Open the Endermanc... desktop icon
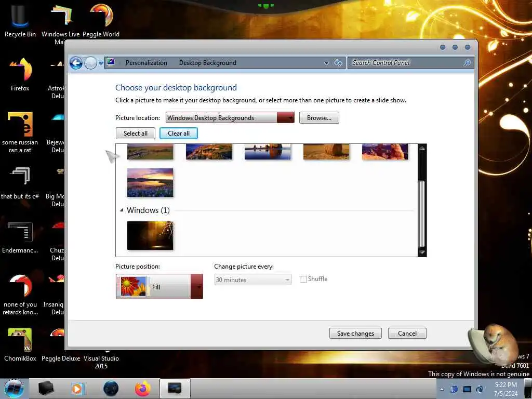Image resolution: width=532 pixels, height=399 pixels. pyautogui.click(x=20, y=237)
